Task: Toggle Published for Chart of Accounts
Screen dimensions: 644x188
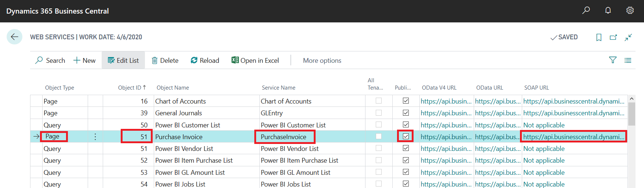Action: tap(406, 101)
